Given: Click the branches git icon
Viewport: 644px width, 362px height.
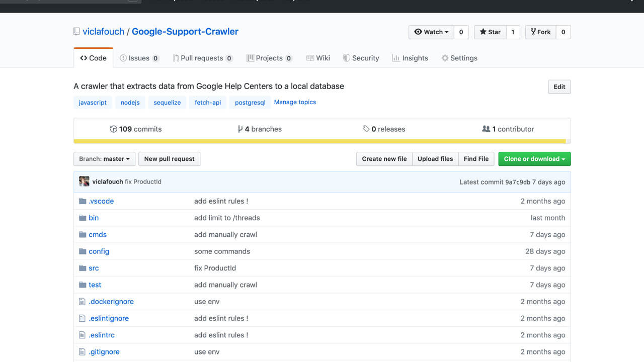Looking at the screenshot, I should [x=240, y=129].
